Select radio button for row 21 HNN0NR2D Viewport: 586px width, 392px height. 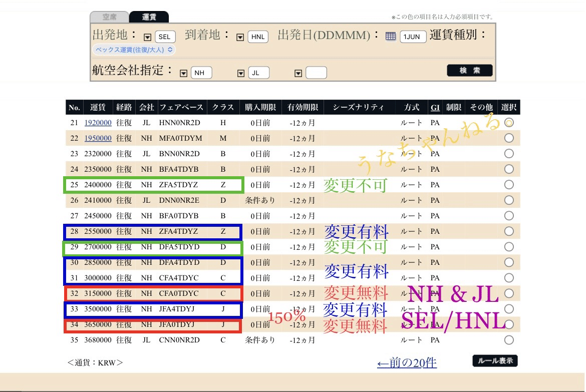(509, 123)
